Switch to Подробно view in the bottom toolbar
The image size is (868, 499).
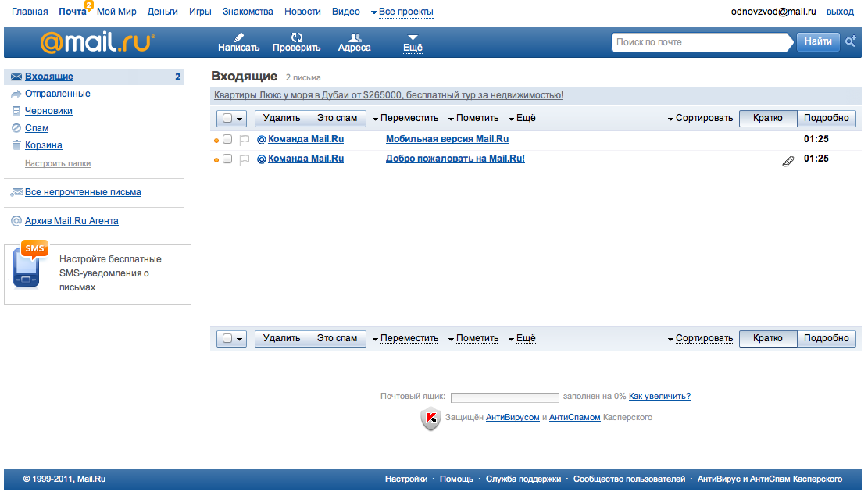[827, 338]
